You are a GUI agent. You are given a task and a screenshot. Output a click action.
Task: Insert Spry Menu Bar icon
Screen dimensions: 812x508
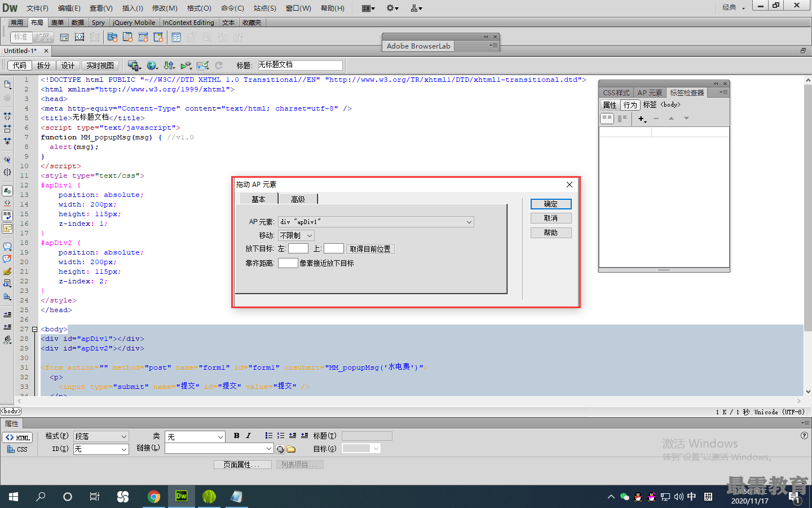tap(113, 37)
